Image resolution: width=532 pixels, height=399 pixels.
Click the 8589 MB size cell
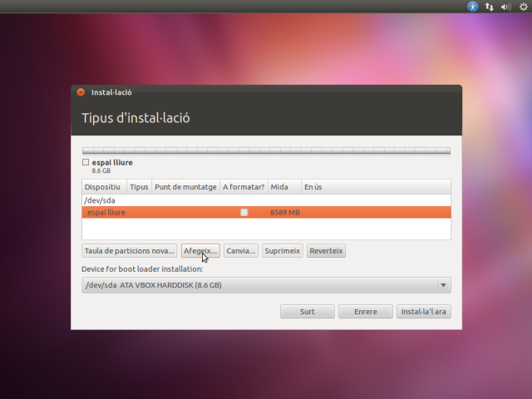[x=285, y=213]
